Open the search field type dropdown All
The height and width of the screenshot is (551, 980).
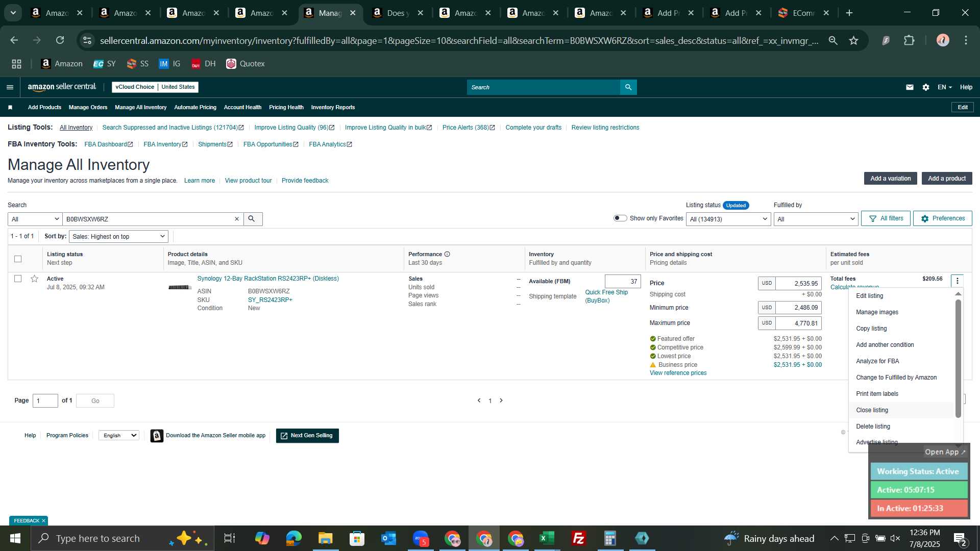(x=35, y=219)
